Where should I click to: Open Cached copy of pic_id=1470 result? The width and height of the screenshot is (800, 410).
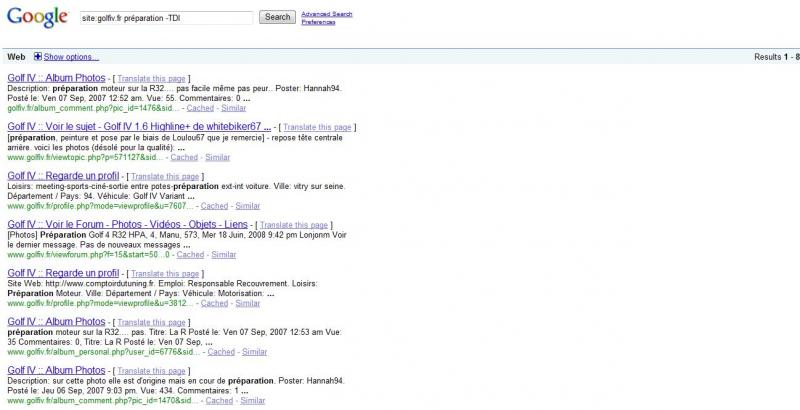(219, 401)
